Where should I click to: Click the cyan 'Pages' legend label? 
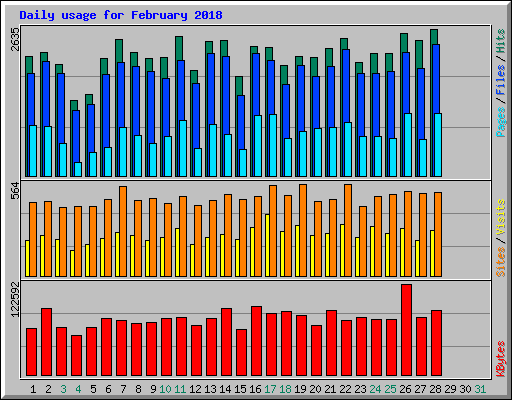[500, 122]
